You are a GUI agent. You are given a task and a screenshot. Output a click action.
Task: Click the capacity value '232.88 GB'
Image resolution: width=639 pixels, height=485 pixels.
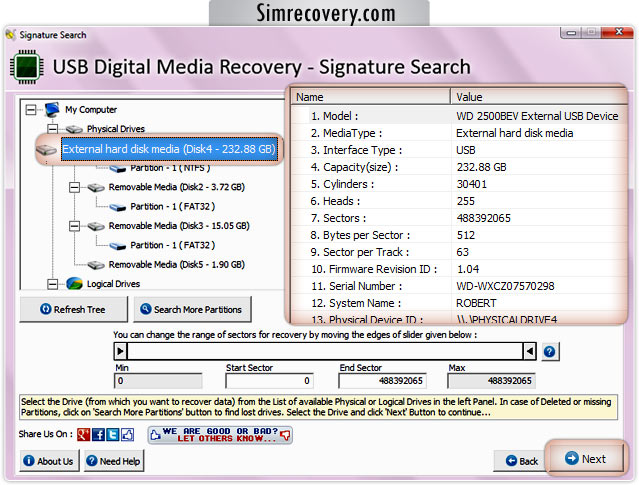[x=481, y=167]
